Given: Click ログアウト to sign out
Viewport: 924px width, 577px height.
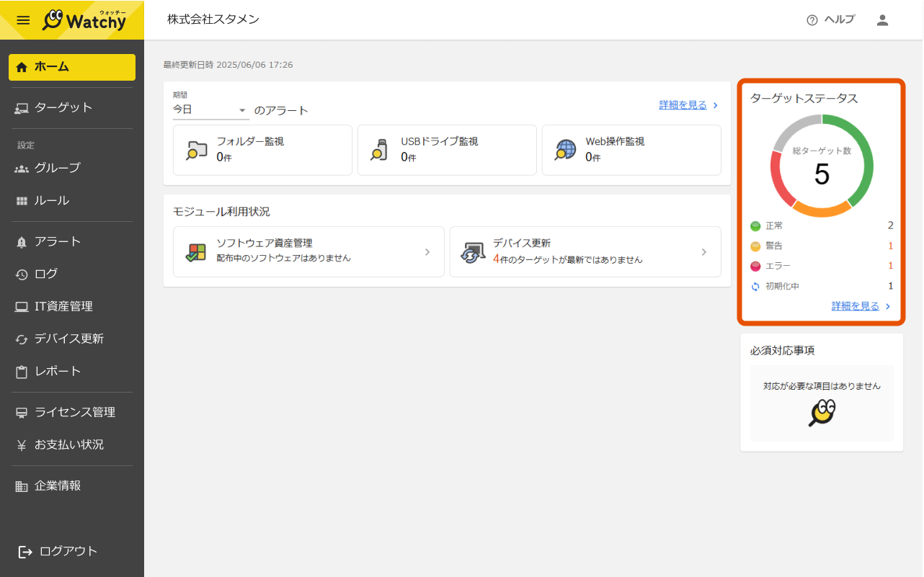Looking at the screenshot, I should click(x=58, y=551).
